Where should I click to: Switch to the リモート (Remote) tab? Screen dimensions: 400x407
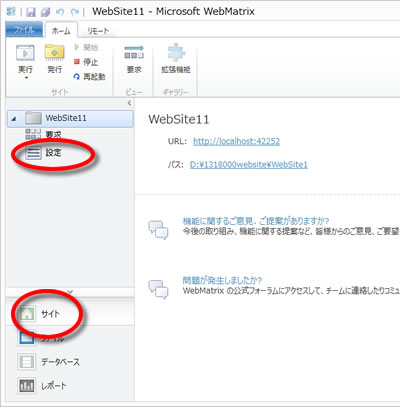coord(98,31)
